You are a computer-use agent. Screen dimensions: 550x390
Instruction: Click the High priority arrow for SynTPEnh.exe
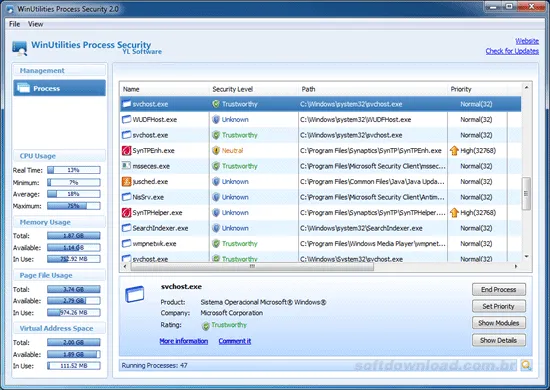454,150
